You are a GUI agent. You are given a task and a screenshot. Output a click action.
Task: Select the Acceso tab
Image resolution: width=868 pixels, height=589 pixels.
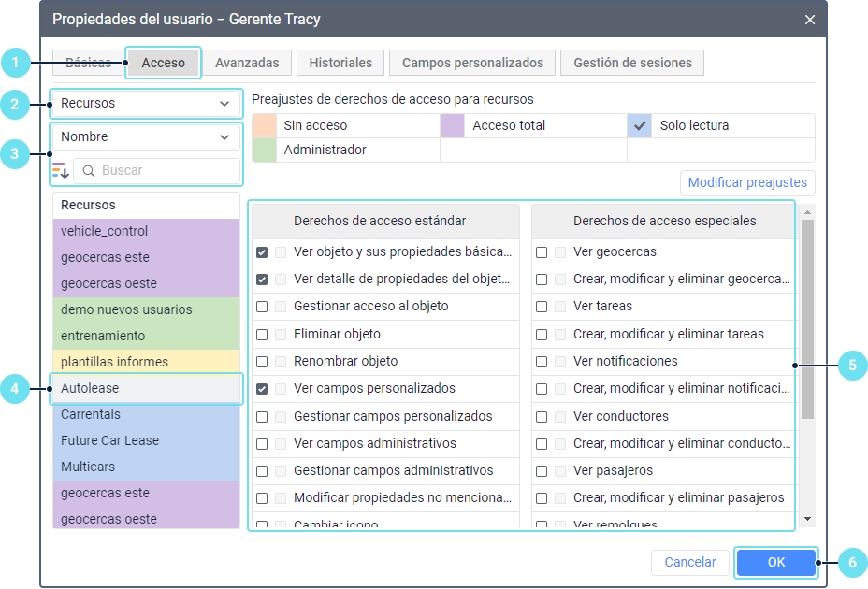click(x=163, y=63)
